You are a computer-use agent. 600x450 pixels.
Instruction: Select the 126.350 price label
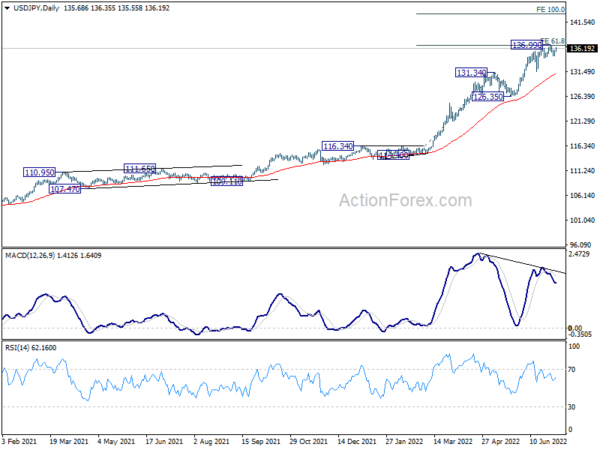[x=488, y=97]
